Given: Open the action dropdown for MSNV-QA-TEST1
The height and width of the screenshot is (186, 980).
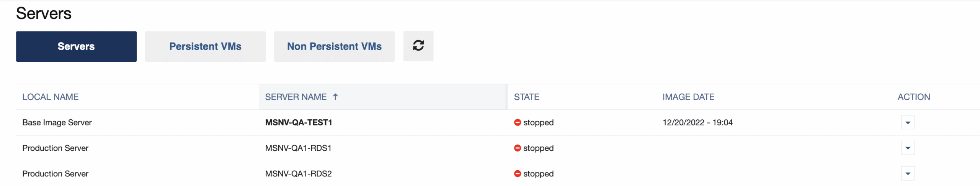Looking at the screenshot, I should [907, 123].
